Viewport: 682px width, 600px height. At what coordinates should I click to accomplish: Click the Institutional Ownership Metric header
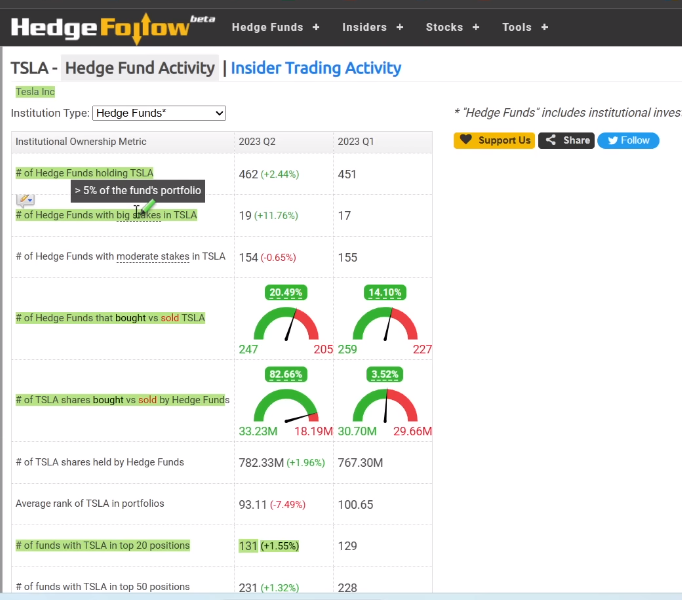[81, 142]
